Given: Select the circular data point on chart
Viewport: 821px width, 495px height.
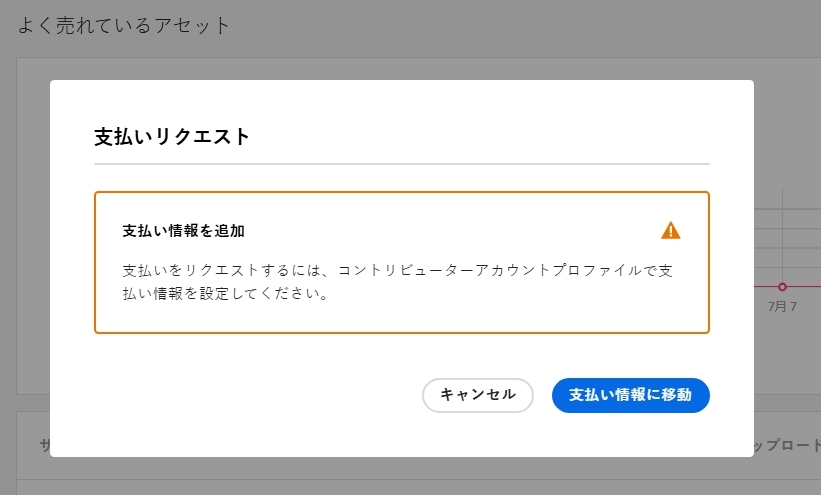Looking at the screenshot, I should click(x=782, y=287).
